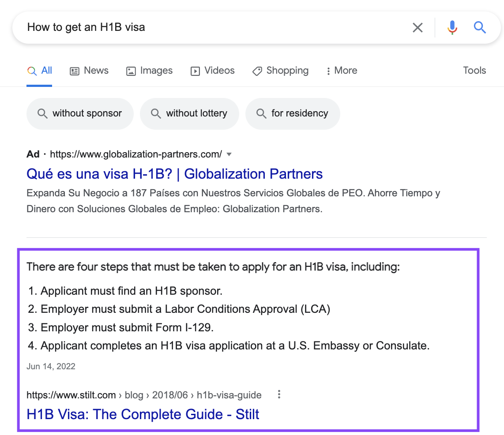Screen dimensions: 504x435
Task: Open 'H1B Visa: The Complete Guide - Stilt' link
Action: click(x=143, y=414)
